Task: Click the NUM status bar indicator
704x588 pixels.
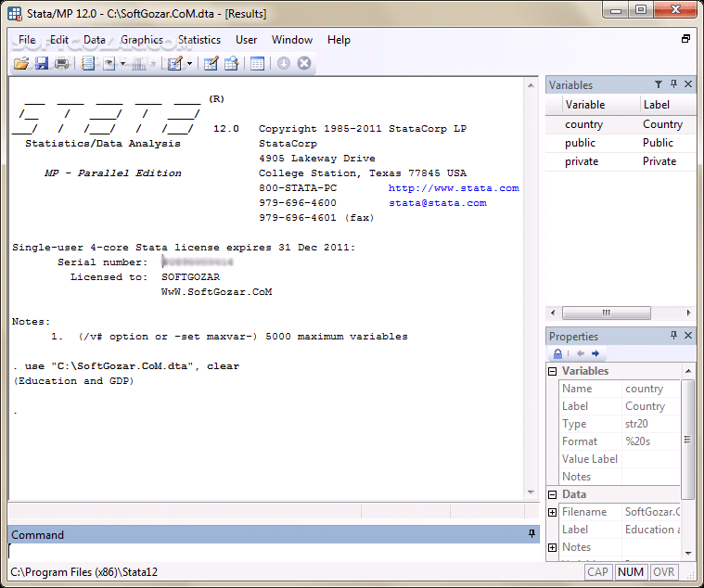Action: (x=631, y=572)
